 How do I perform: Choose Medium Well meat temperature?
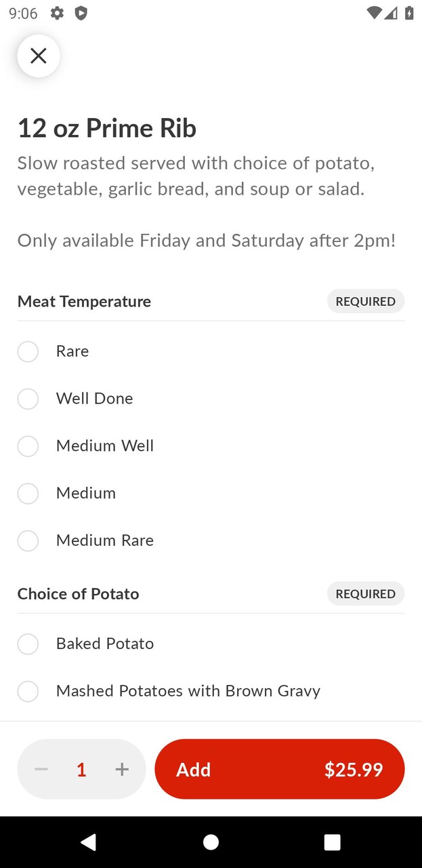tap(28, 446)
